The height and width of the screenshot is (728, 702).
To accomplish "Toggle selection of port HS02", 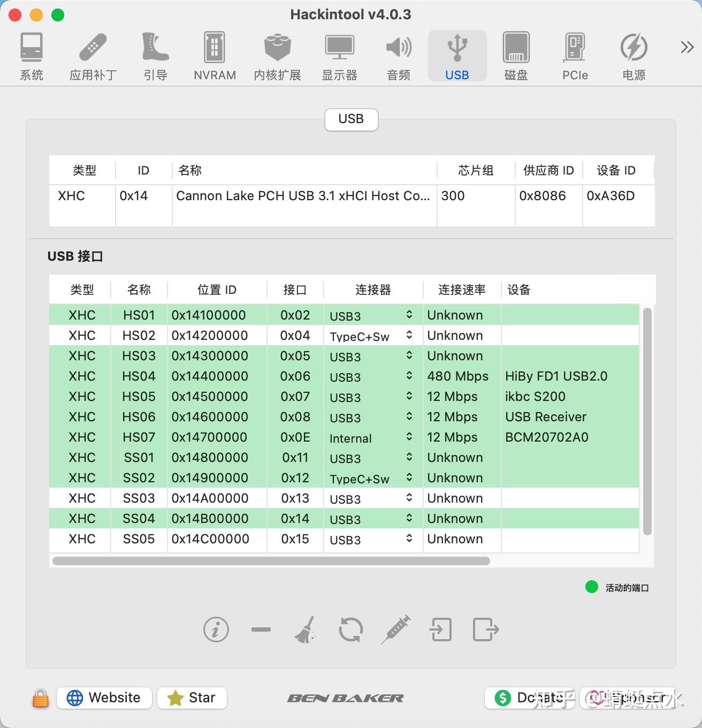I will pyautogui.click(x=138, y=335).
